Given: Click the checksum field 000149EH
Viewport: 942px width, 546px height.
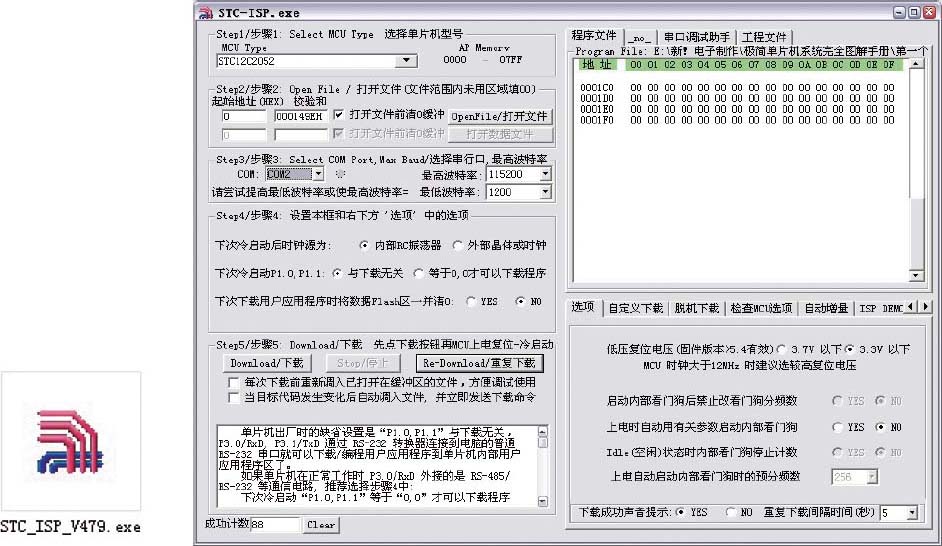Looking at the screenshot, I should (301, 117).
